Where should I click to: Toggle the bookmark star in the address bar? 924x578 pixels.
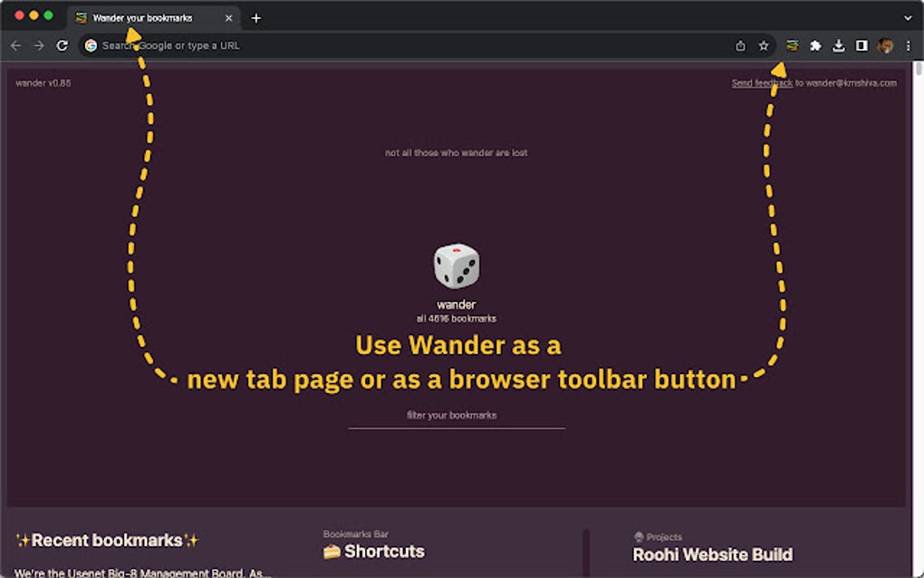click(761, 44)
